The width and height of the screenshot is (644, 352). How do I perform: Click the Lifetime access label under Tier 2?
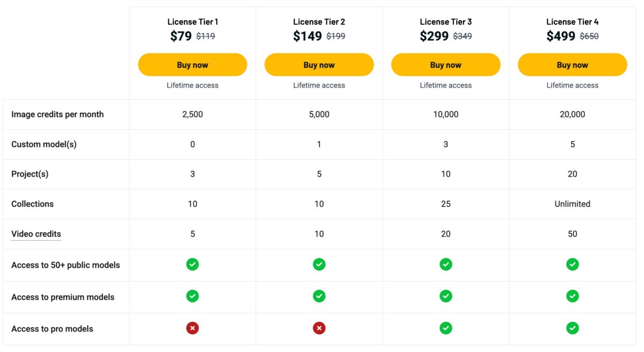coord(319,85)
